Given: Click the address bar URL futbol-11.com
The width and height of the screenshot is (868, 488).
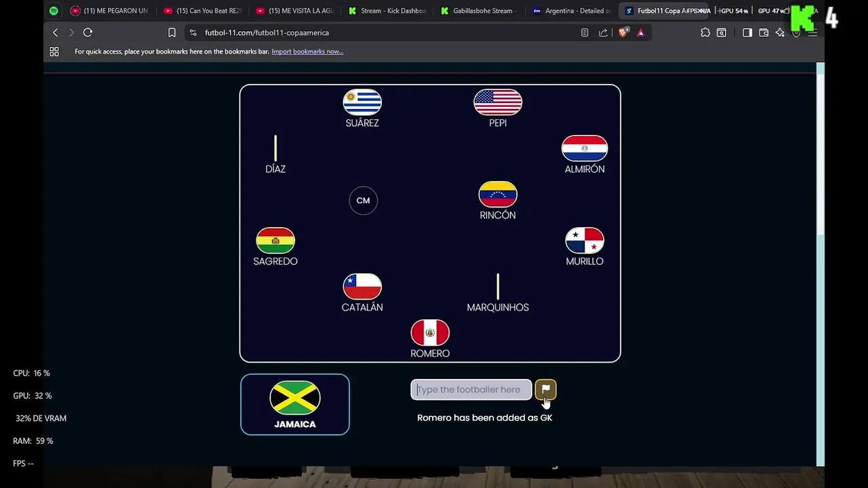Looking at the screenshot, I should [x=267, y=33].
